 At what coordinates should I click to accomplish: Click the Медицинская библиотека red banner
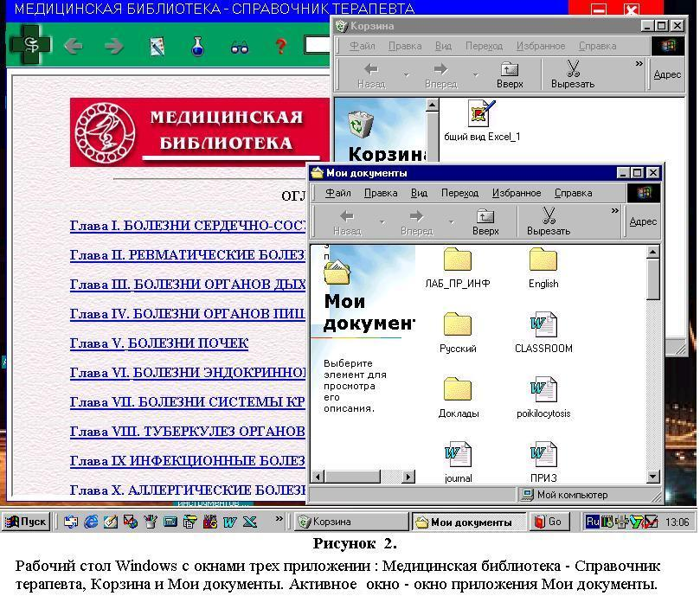(200, 132)
